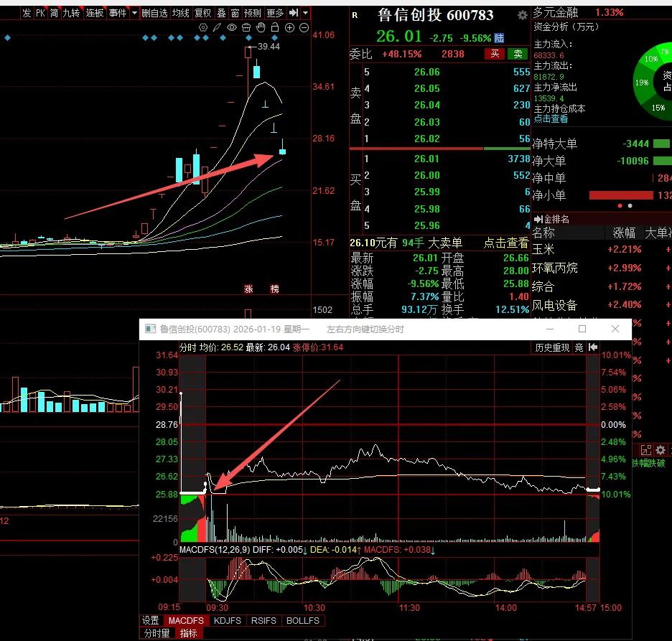Toggle the 均线 moving average button
The height and width of the screenshot is (641, 672).
point(180,14)
